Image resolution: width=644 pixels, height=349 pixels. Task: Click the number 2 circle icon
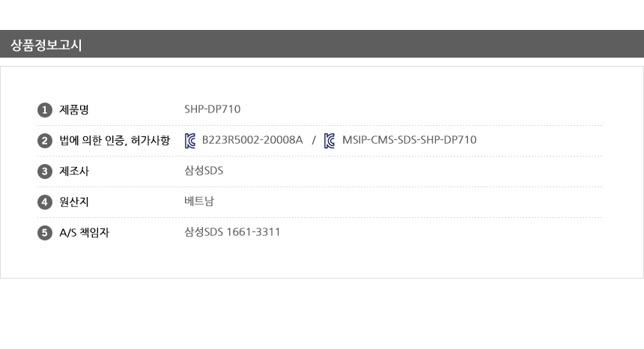pyautogui.click(x=44, y=141)
